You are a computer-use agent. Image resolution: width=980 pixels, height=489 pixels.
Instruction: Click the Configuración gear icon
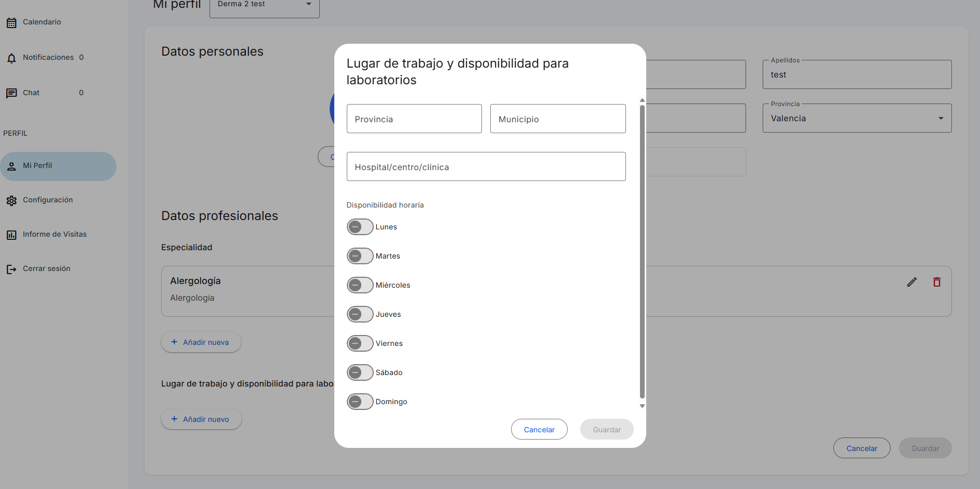[x=11, y=201]
